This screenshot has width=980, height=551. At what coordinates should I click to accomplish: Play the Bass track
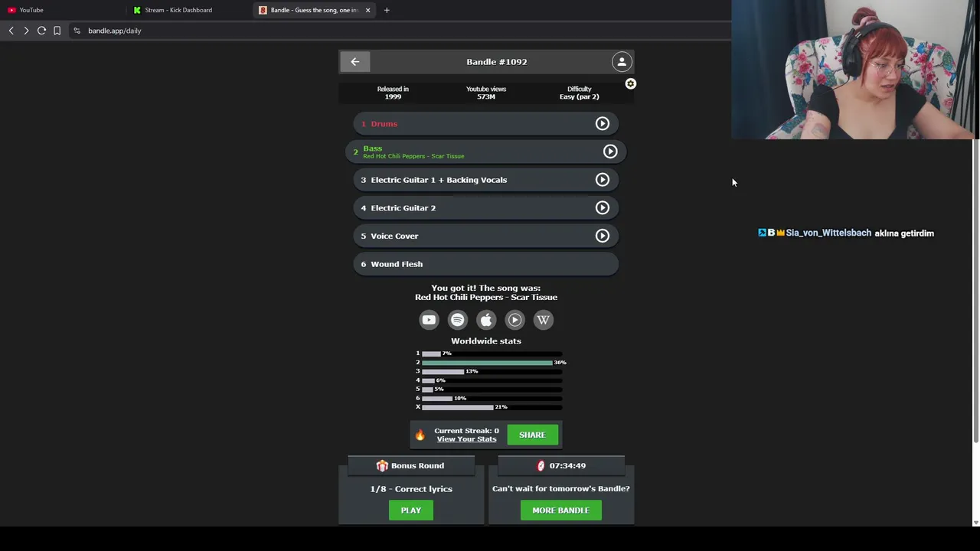(610, 152)
